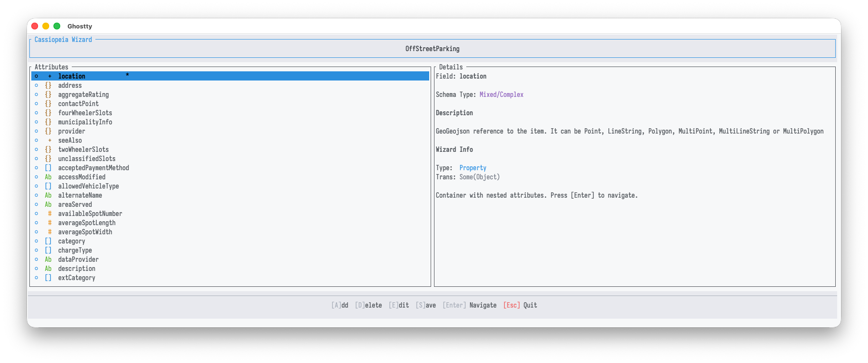Toggle the circle marker for dataProvider

(36, 259)
